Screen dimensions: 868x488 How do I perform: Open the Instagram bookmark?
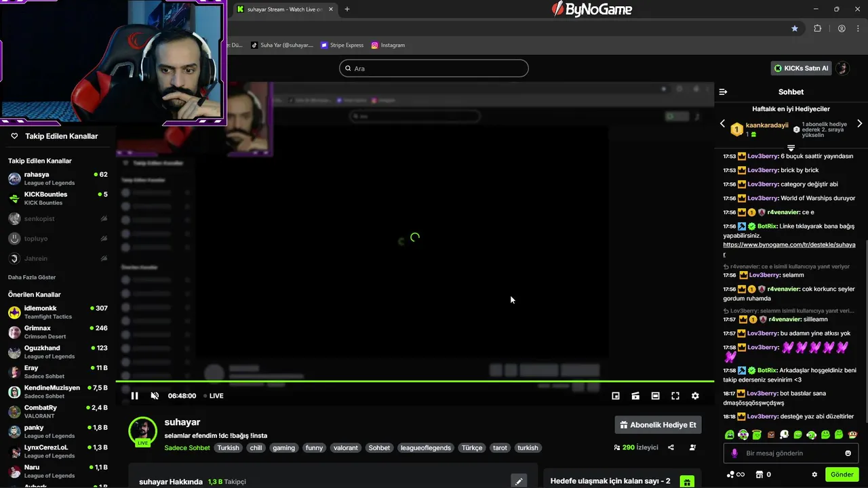point(388,45)
